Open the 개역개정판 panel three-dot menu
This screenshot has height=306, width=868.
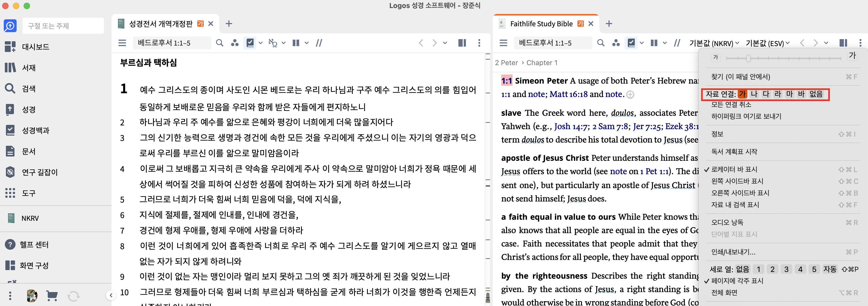[x=479, y=43]
